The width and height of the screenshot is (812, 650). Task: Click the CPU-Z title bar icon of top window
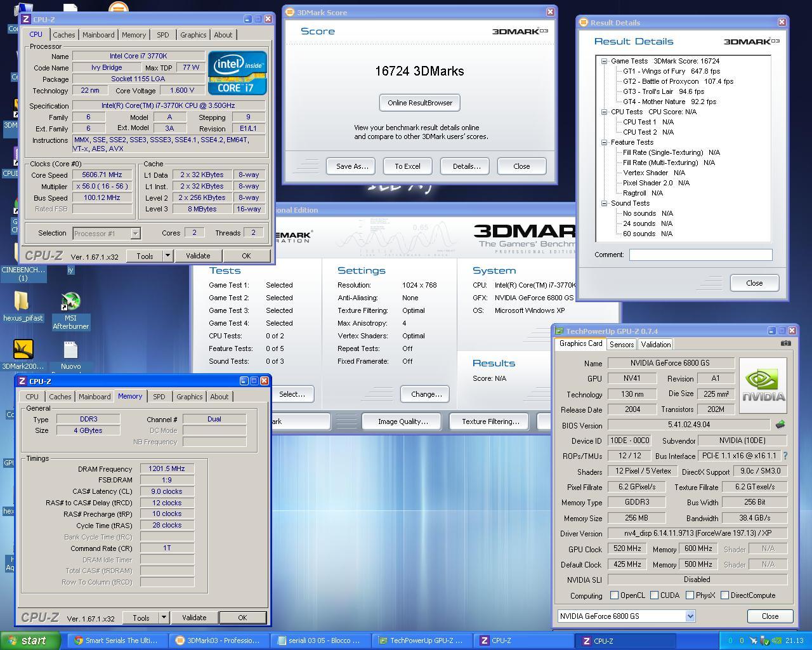click(27, 20)
